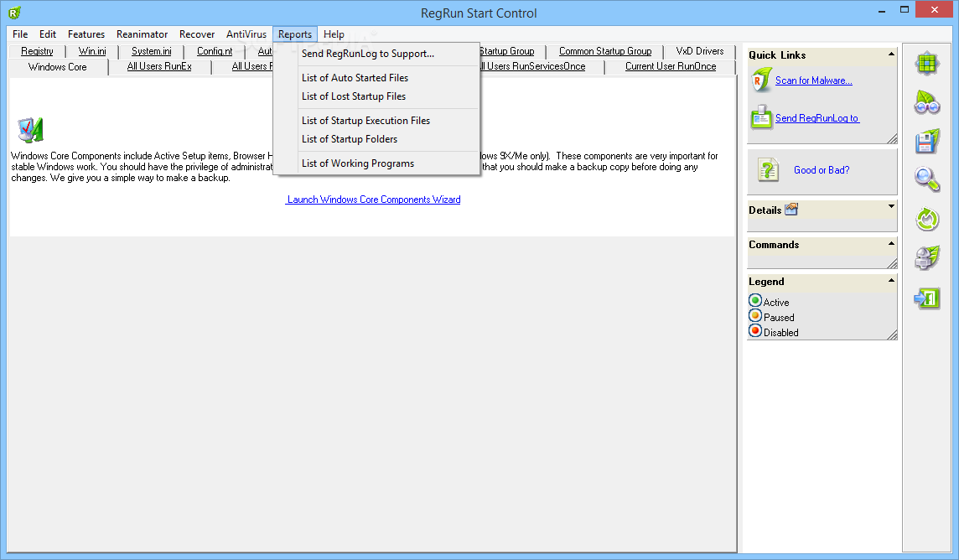Select List of Lost Startup Files
Image resolution: width=959 pixels, height=560 pixels.
pyautogui.click(x=376, y=96)
